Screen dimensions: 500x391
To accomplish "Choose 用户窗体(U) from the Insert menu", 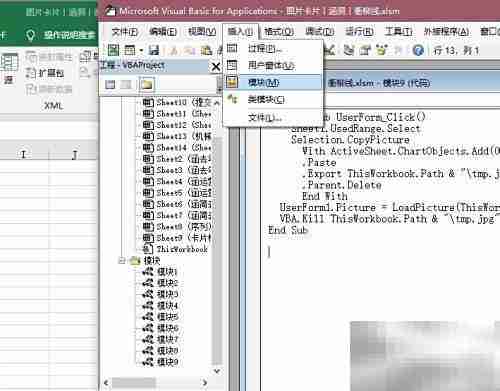I will pyautogui.click(x=273, y=65).
